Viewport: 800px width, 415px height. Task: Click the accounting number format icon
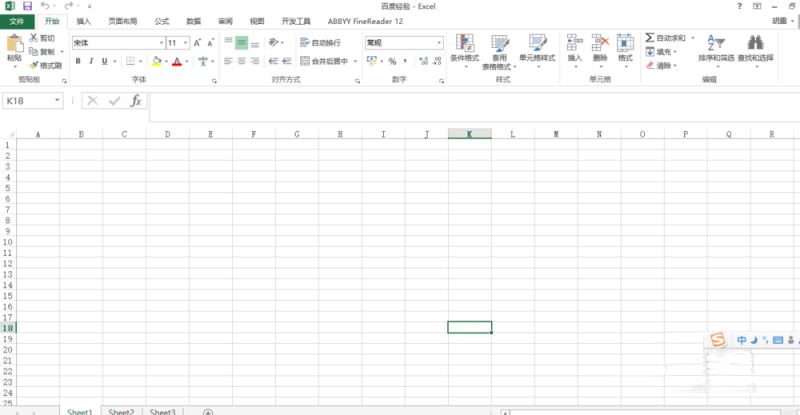pos(371,61)
